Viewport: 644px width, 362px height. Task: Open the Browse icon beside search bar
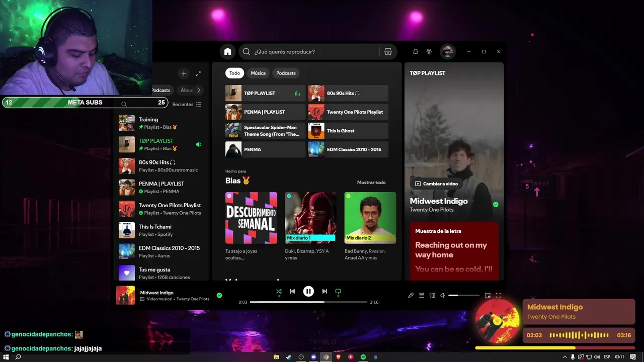click(x=388, y=52)
